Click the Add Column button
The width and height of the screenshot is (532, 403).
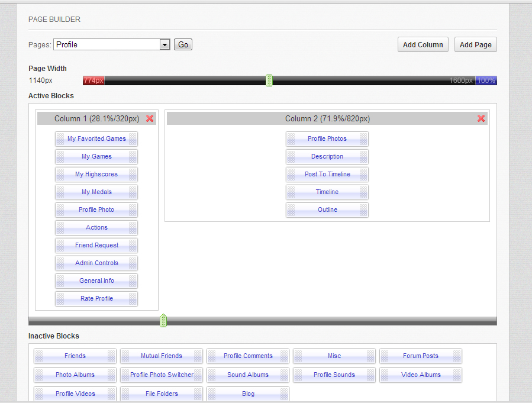click(x=423, y=44)
